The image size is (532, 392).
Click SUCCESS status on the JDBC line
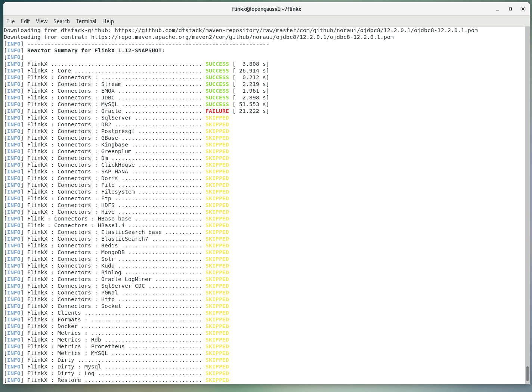[217, 98]
